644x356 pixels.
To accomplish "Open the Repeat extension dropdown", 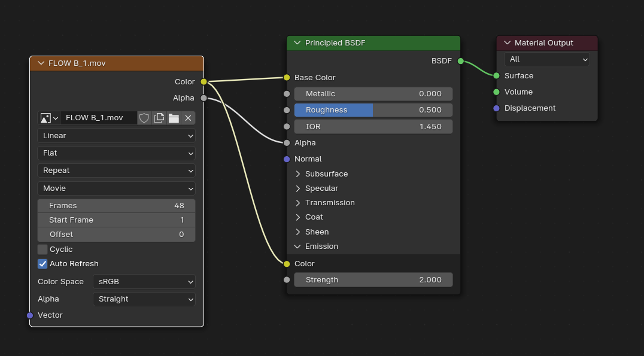I will (116, 171).
